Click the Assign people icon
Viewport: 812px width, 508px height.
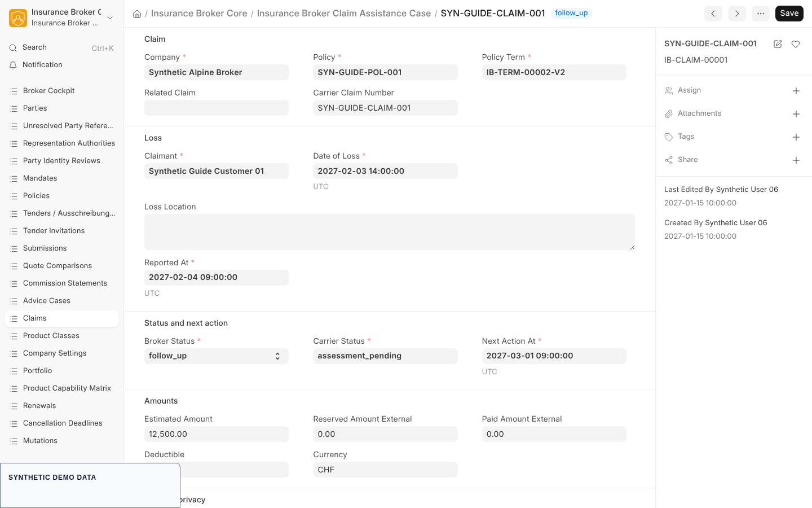[x=669, y=91]
